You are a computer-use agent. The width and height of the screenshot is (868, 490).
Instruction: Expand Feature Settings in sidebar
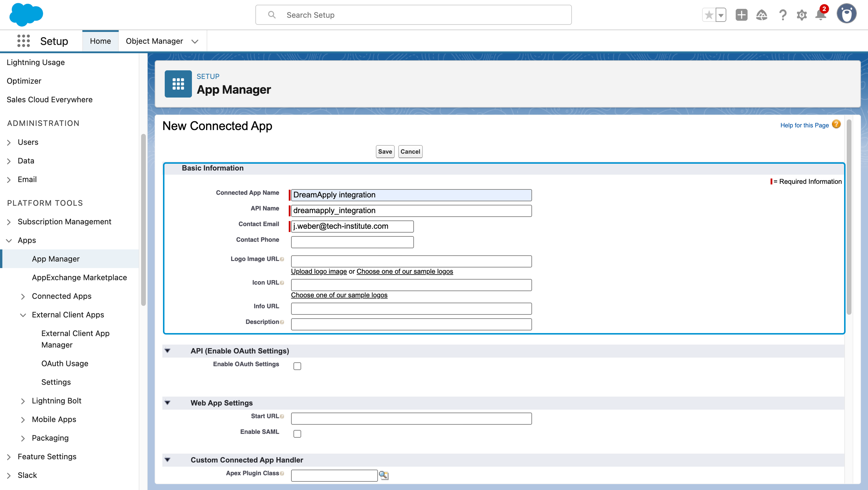(9, 457)
